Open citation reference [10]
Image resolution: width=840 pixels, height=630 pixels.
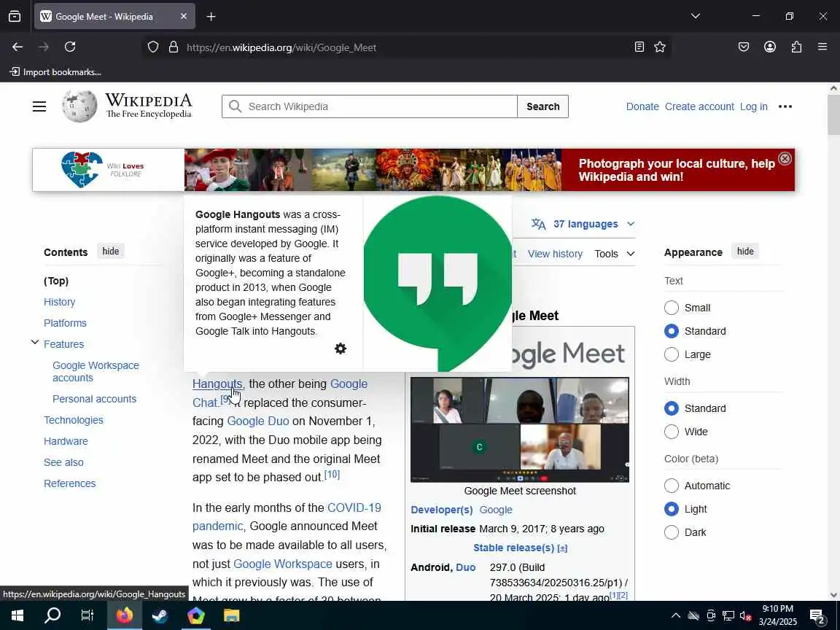(x=332, y=474)
